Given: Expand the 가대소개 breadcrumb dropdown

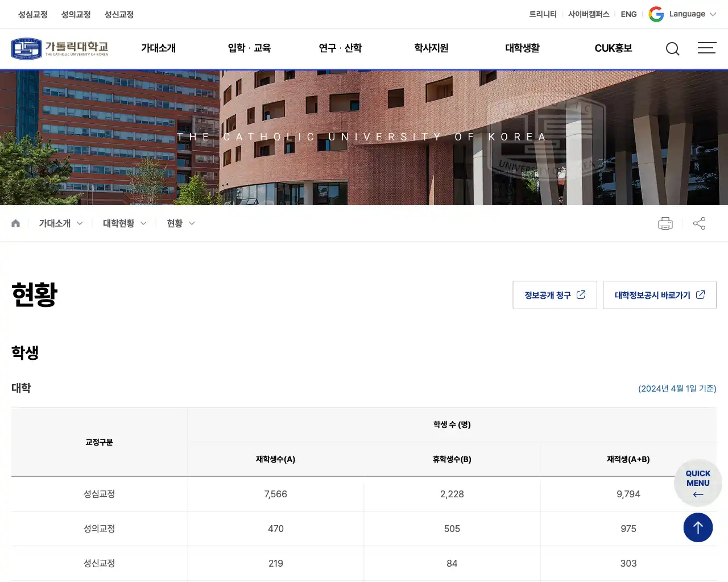Looking at the screenshot, I should (x=61, y=223).
